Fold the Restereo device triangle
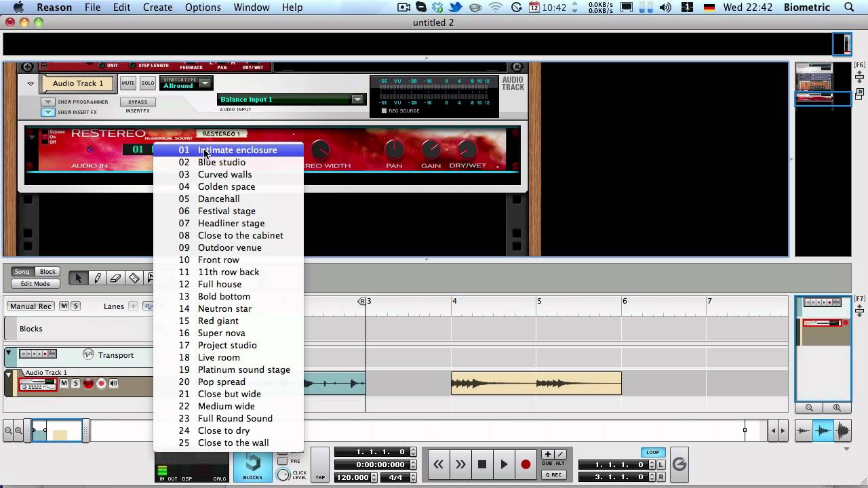This screenshot has width=868, height=488. (31, 136)
